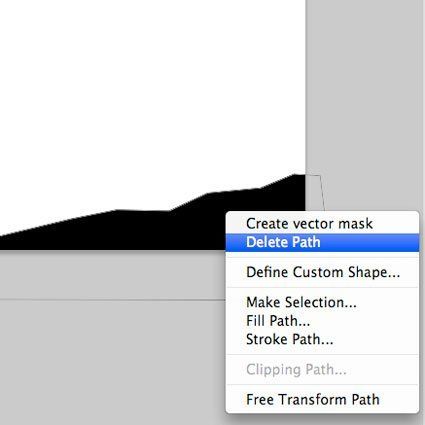The image size is (425, 425).
Task: Open Define Custom Shape dialog
Action: [x=322, y=272]
